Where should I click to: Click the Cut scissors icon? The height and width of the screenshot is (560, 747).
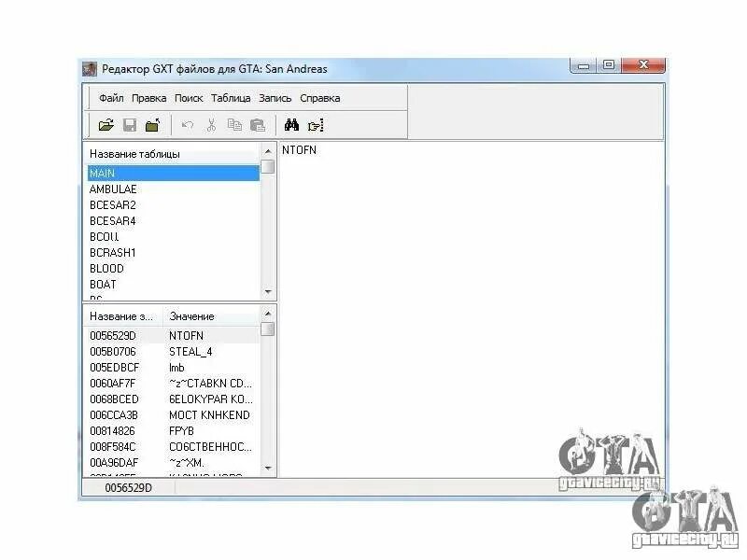(x=211, y=125)
